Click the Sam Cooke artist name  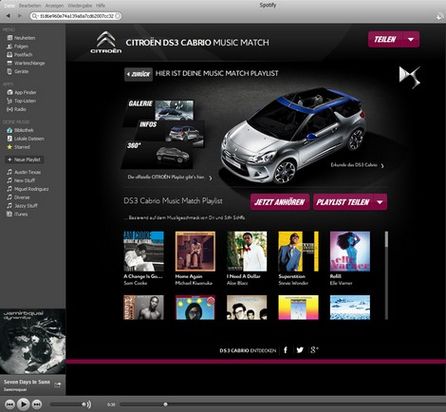[135, 283]
